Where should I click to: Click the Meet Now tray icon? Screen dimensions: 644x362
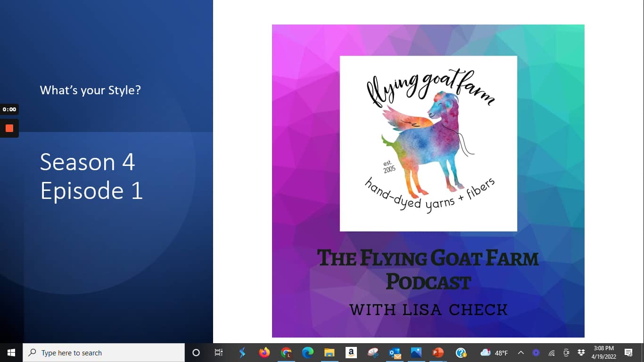(566, 353)
